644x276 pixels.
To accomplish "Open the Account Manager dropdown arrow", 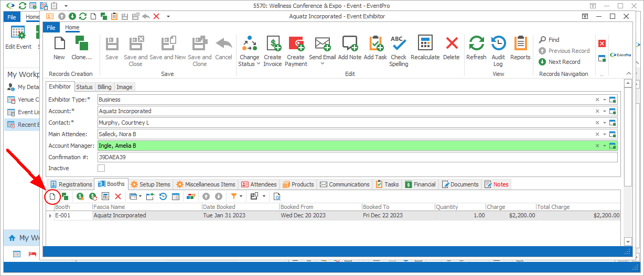I will 604,146.
